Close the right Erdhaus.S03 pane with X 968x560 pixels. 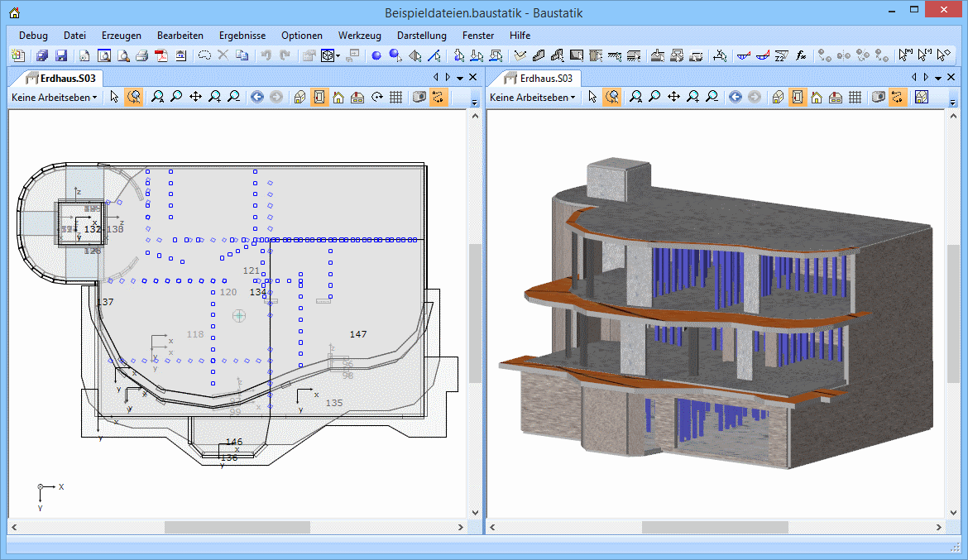(951, 77)
